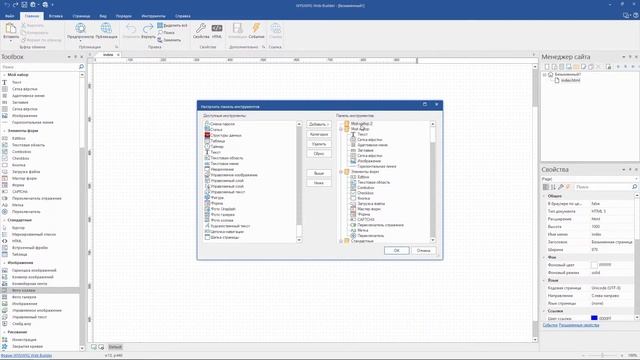Collapse Мой набор group in Toolbox
The width and height of the screenshot is (640, 360).
pyautogui.click(x=4, y=75)
